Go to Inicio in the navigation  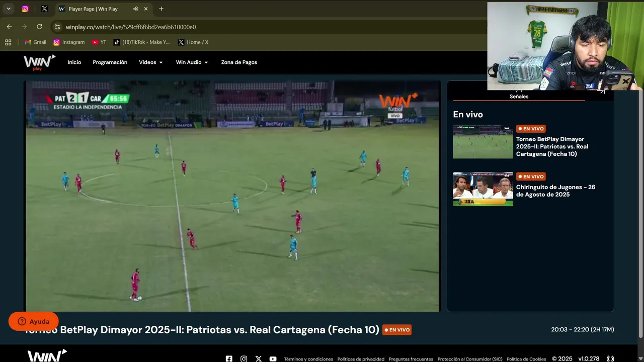pyautogui.click(x=74, y=62)
